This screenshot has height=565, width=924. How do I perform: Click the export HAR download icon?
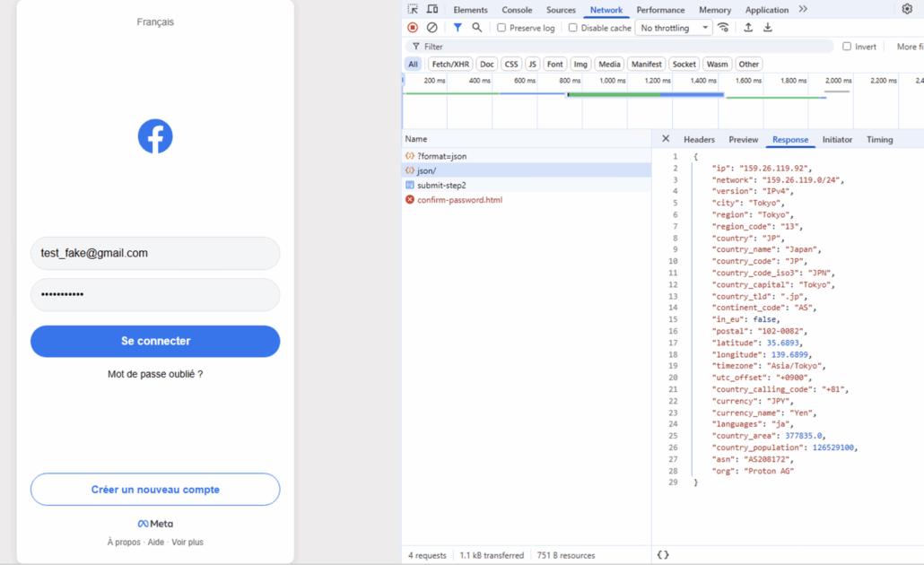[x=768, y=28]
